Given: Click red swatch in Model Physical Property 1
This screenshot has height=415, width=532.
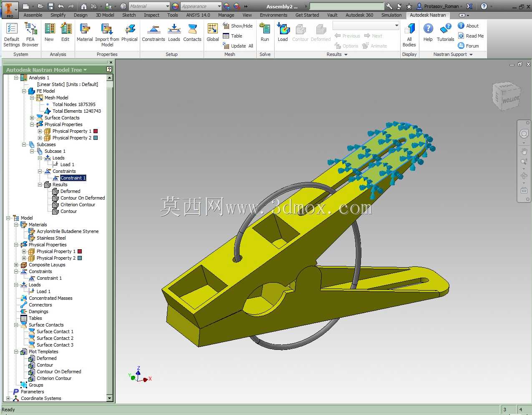Looking at the screenshot, I should (x=80, y=251).
